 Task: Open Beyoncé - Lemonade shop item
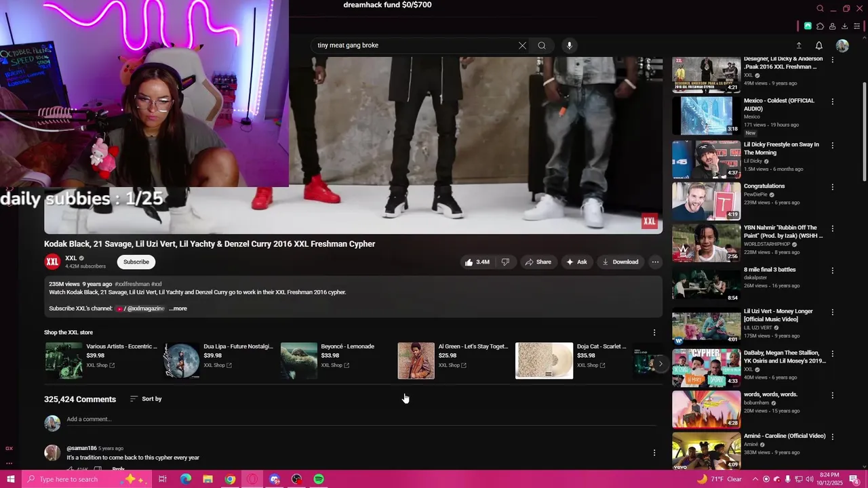pos(336,361)
